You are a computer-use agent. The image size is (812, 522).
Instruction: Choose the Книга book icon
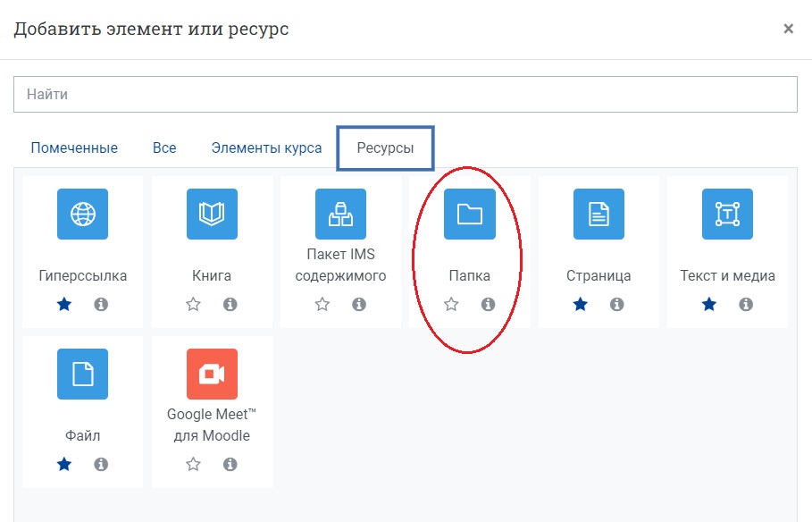(212, 215)
